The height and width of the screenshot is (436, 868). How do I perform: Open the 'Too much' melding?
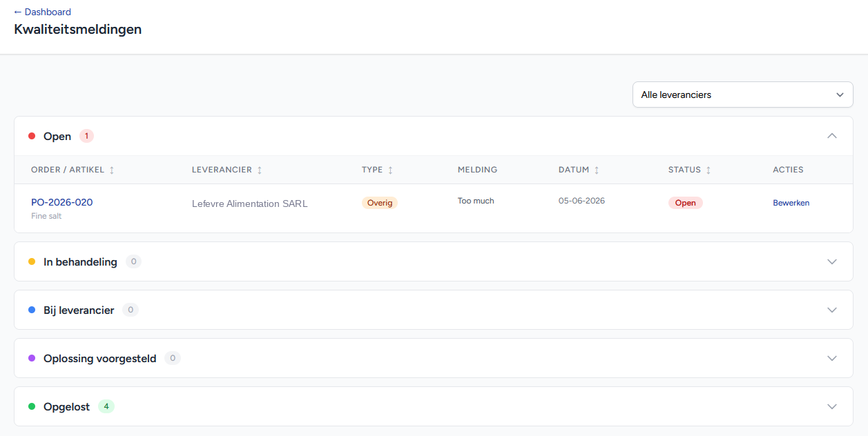point(476,201)
